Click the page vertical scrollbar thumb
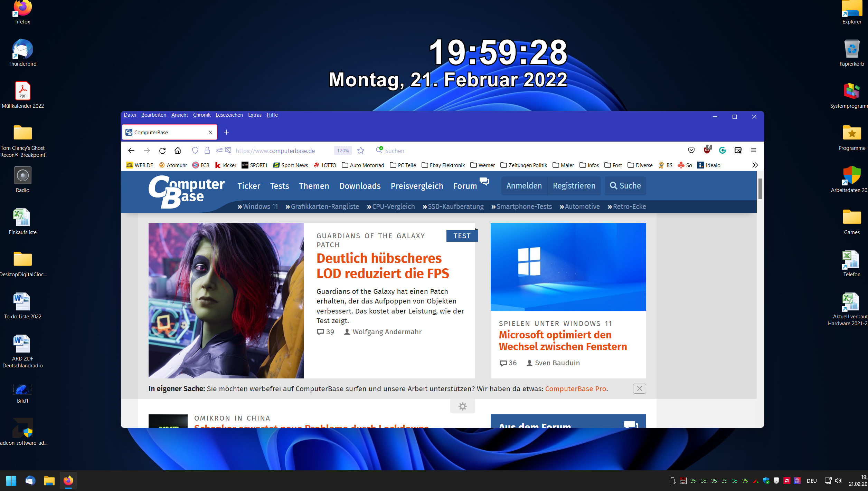The image size is (868, 491). coord(760,189)
